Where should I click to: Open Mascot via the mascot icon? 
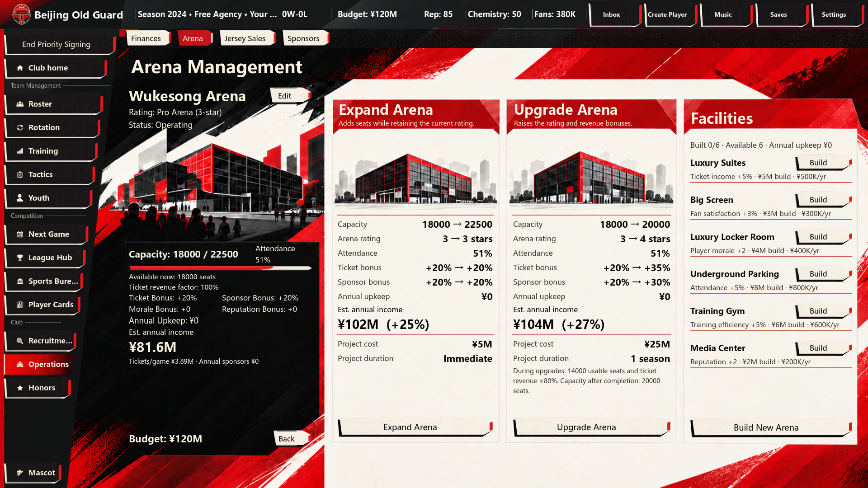[x=20, y=473]
